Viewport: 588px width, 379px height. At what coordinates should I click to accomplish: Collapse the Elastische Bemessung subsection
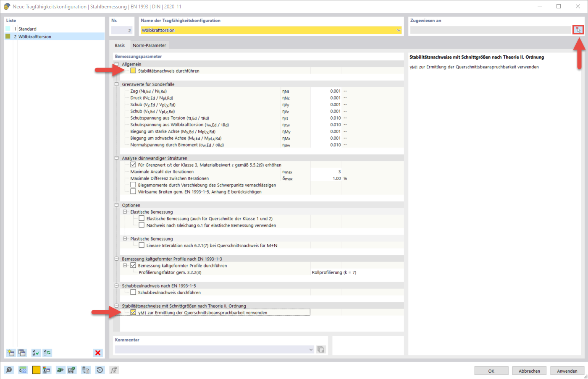(x=125, y=212)
